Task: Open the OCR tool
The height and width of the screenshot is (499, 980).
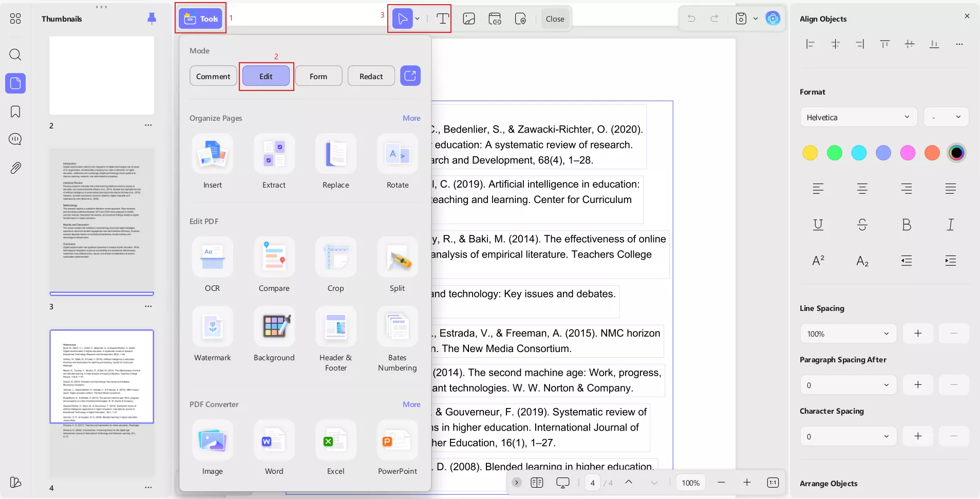Action: coord(212,257)
